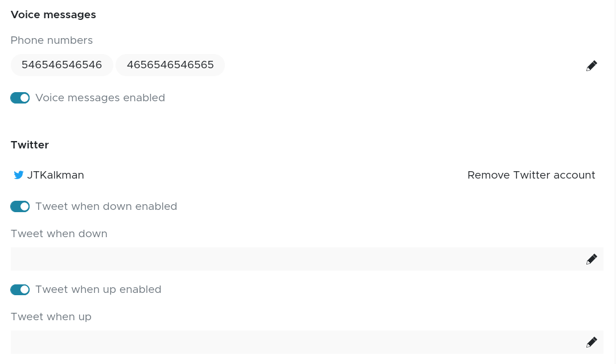Viewport: 616px width, 364px height.
Task: Turn off the Tweet when down switch
Action: coord(20,206)
